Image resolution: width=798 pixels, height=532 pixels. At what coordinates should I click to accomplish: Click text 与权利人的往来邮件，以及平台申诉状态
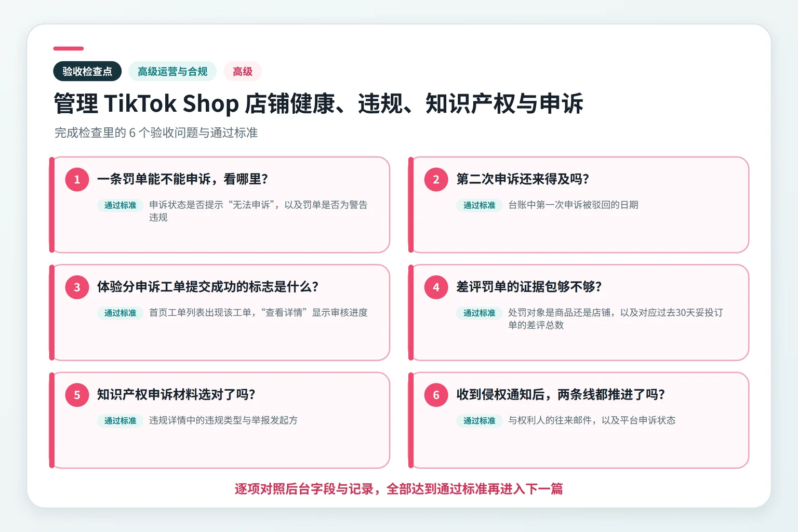pyautogui.click(x=592, y=420)
